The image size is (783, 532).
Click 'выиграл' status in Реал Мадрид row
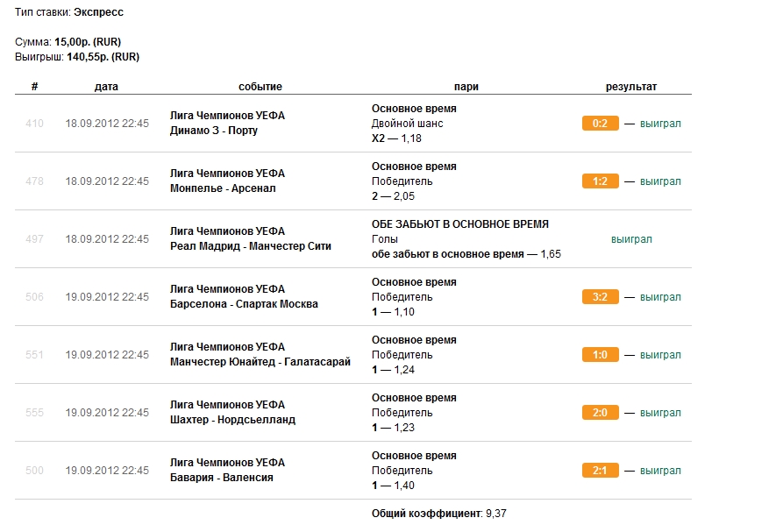(x=631, y=239)
